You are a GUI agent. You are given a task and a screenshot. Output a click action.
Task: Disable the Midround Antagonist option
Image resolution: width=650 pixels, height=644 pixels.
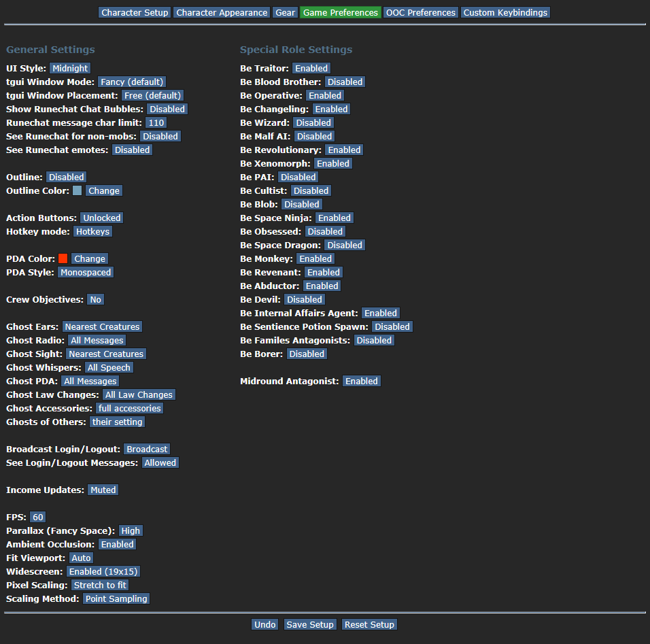click(x=361, y=381)
